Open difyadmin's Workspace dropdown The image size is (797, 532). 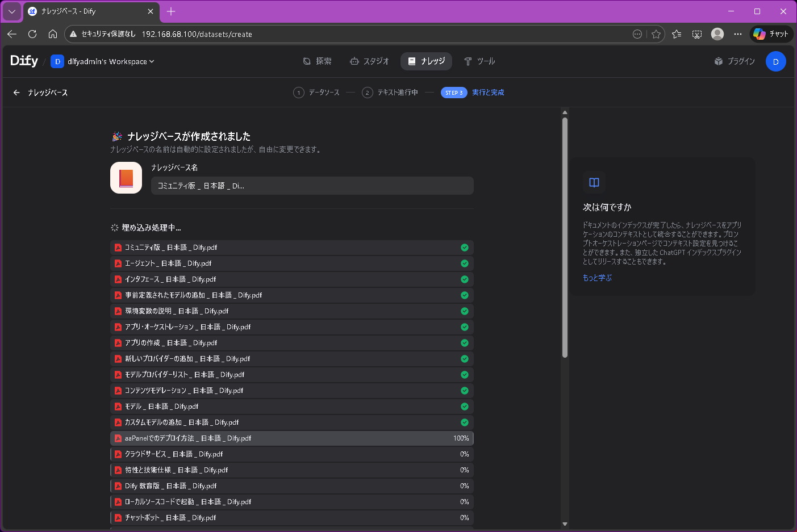[x=102, y=61]
